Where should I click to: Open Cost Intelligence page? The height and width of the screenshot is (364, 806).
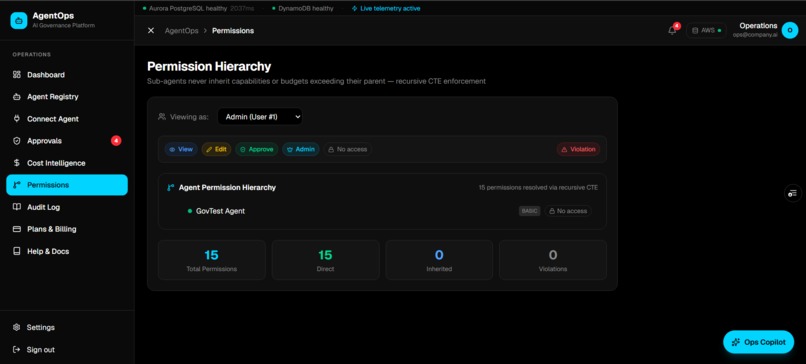(67, 163)
